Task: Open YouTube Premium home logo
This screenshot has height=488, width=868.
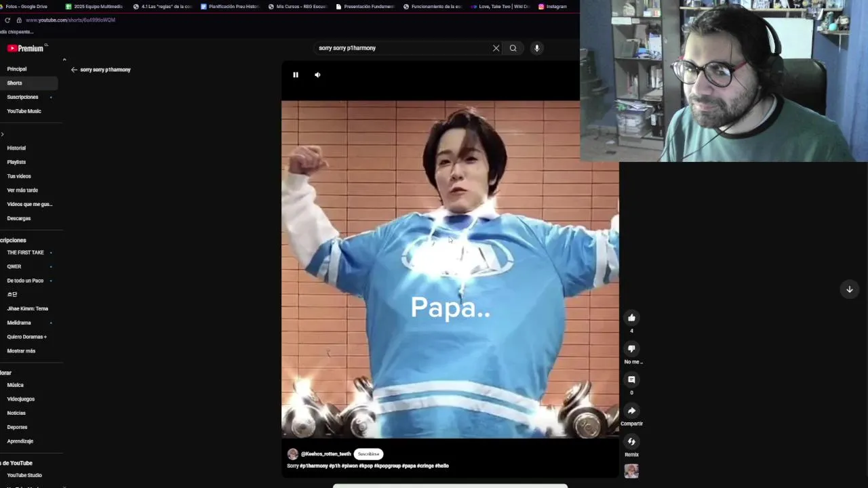Action: [x=26, y=48]
